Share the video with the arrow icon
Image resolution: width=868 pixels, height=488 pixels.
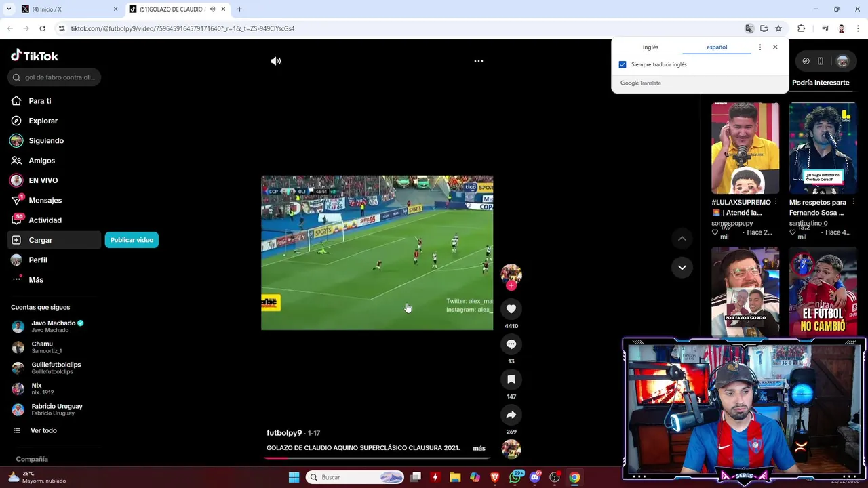511,415
